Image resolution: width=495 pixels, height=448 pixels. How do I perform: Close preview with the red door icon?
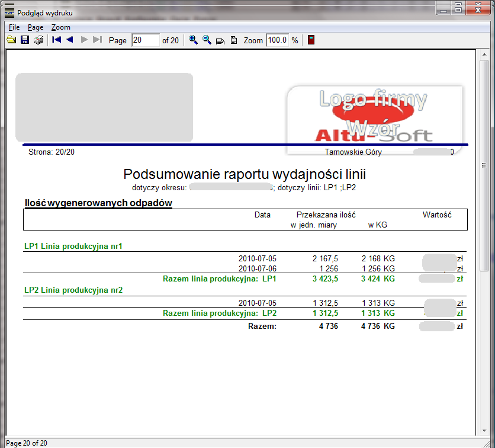(x=311, y=40)
